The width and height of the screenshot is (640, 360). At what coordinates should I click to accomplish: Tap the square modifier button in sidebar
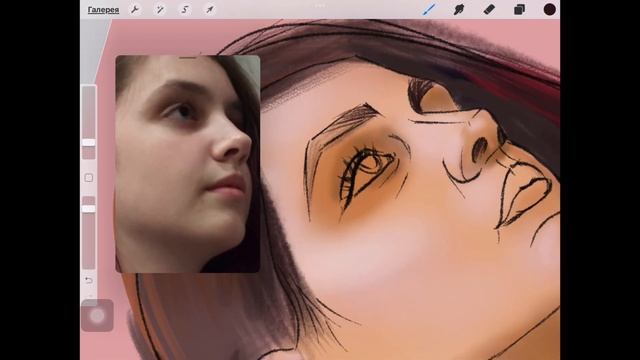[89, 178]
